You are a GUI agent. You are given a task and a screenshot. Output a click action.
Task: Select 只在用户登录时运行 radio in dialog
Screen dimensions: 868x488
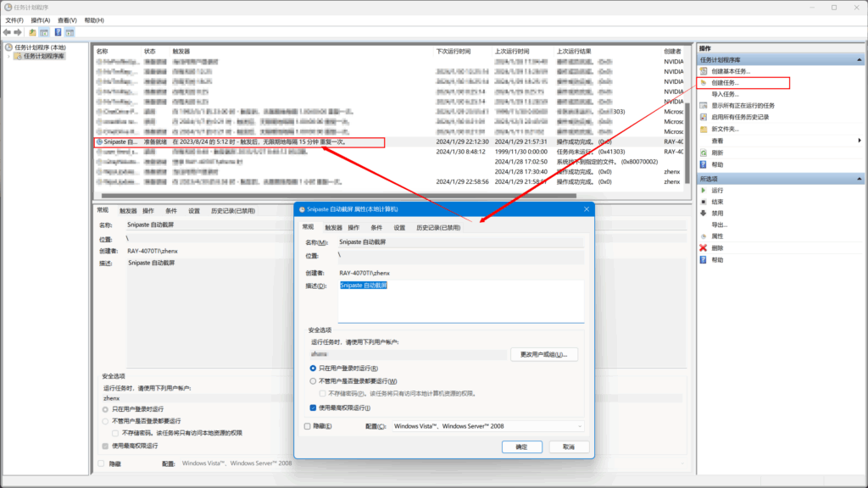(314, 369)
